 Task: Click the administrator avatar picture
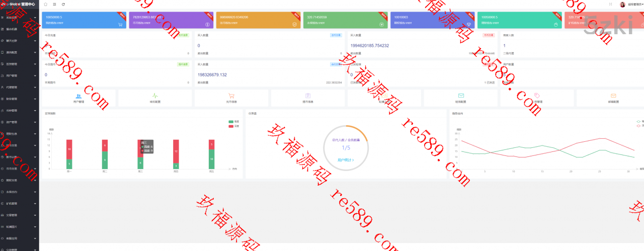point(622,4)
